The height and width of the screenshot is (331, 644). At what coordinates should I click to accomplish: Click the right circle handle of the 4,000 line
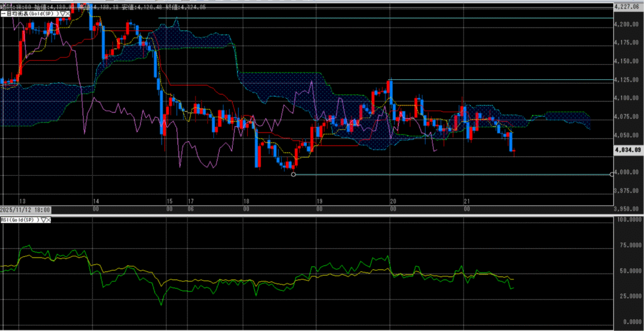point(613,174)
